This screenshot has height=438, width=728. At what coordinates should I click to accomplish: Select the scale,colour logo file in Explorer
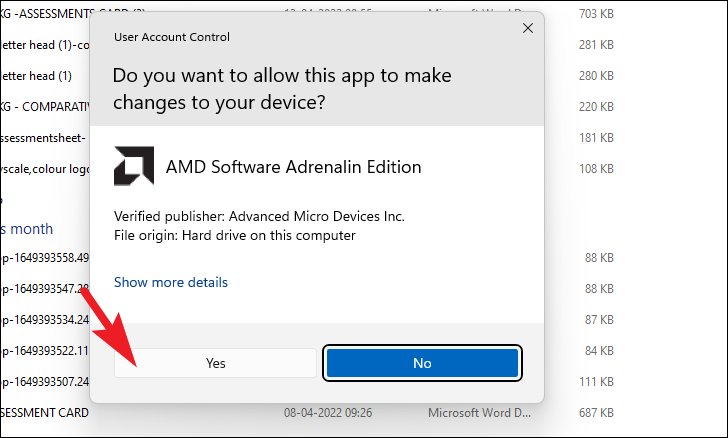tap(45, 169)
